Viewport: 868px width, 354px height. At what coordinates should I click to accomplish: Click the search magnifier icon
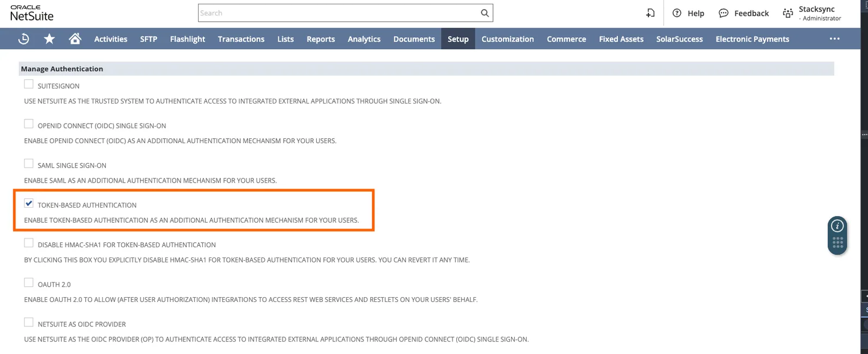click(x=485, y=13)
